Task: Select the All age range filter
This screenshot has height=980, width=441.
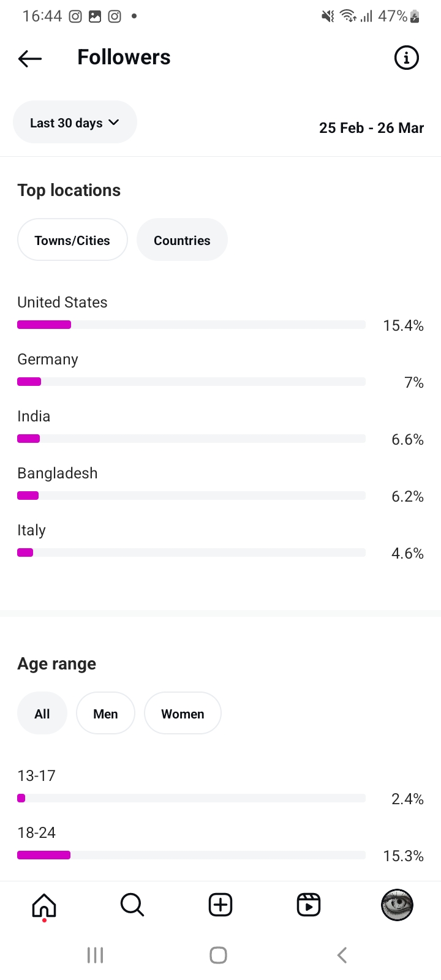Action: pyautogui.click(x=42, y=714)
